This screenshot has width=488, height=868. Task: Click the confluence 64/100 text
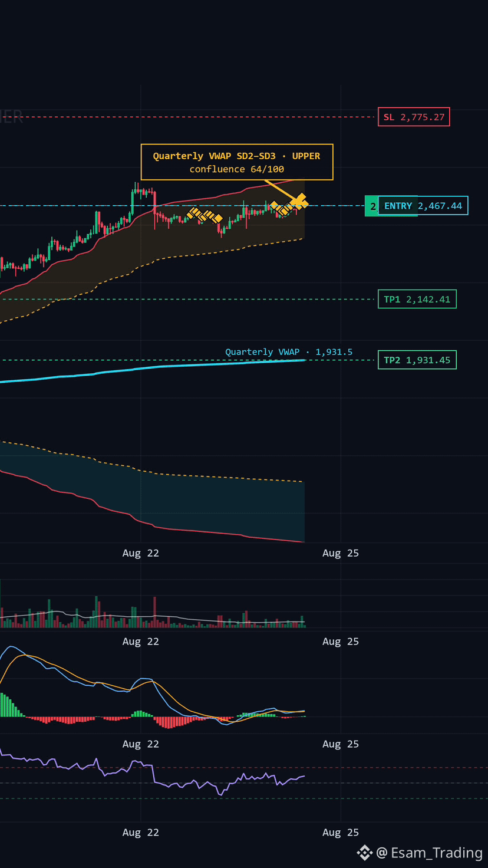(x=236, y=169)
